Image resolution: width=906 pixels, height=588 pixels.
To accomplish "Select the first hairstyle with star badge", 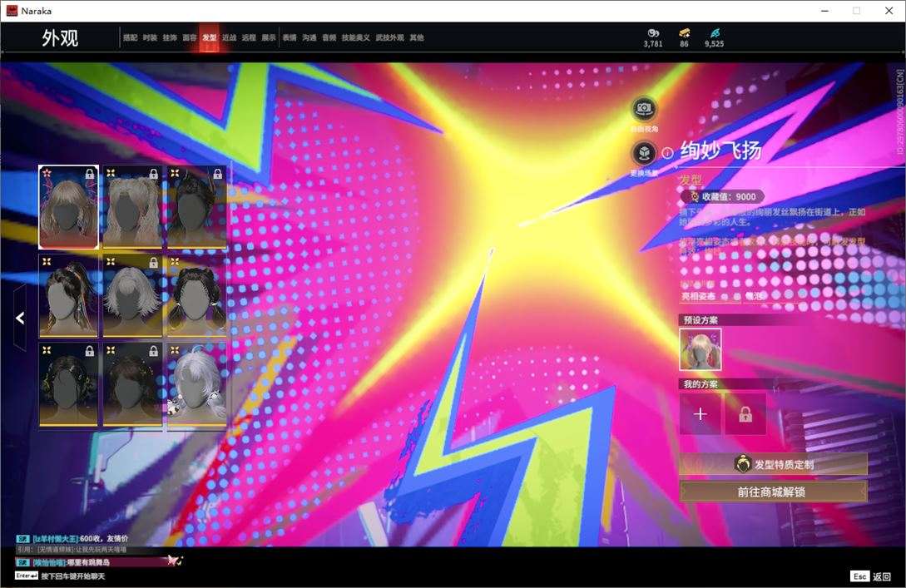I will pos(69,207).
